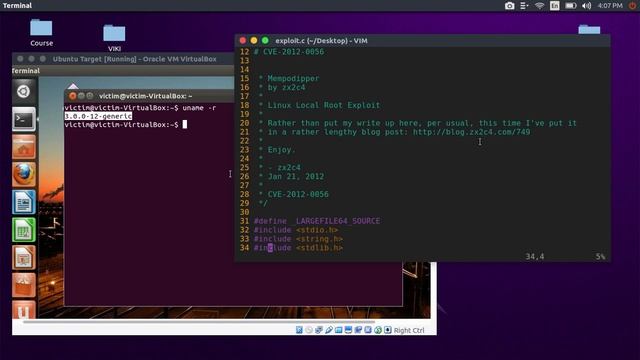Click 'by zx2c4' on Vim line 16
Screen dimensions: 640x360
[x=287, y=87]
